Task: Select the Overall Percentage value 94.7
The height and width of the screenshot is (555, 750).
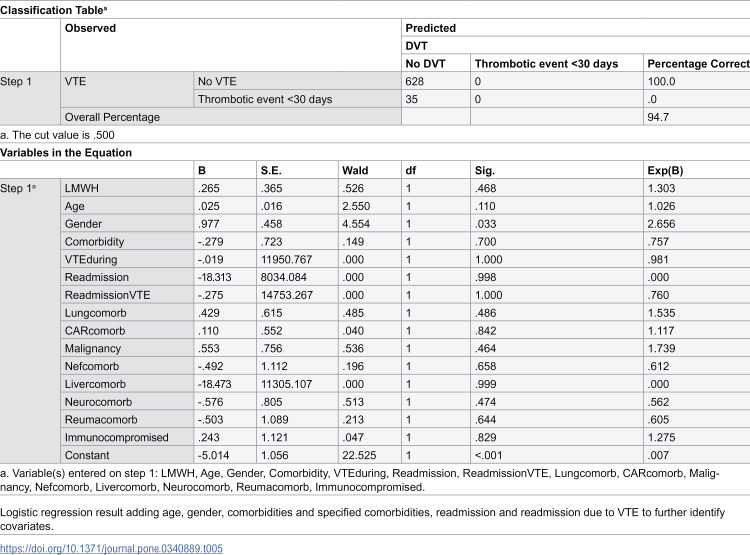Action: click(658, 117)
